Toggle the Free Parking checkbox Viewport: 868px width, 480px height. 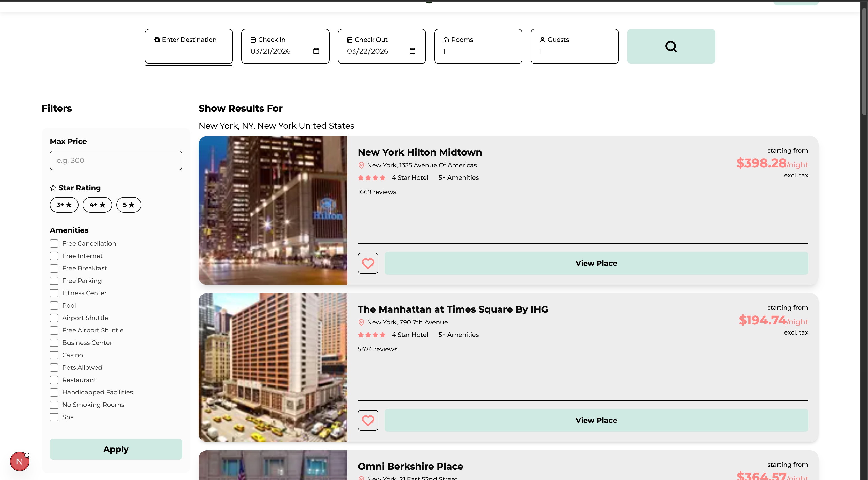point(54,281)
